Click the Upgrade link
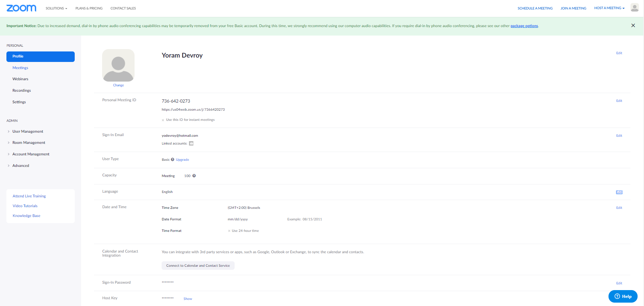 click(183, 159)
